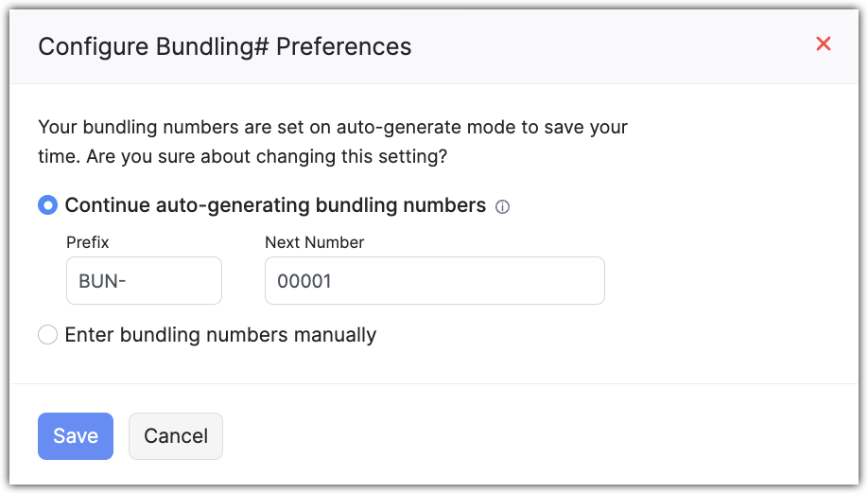Click the Next Number input field
868x494 pixels.
(x=434, y=281)
